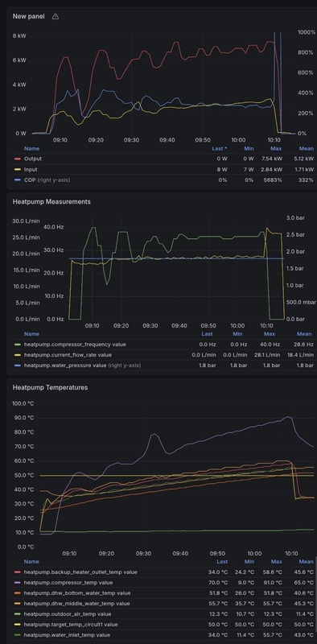Sort Heatpump Temperatures legend by Name

click(x=31, y=561)
